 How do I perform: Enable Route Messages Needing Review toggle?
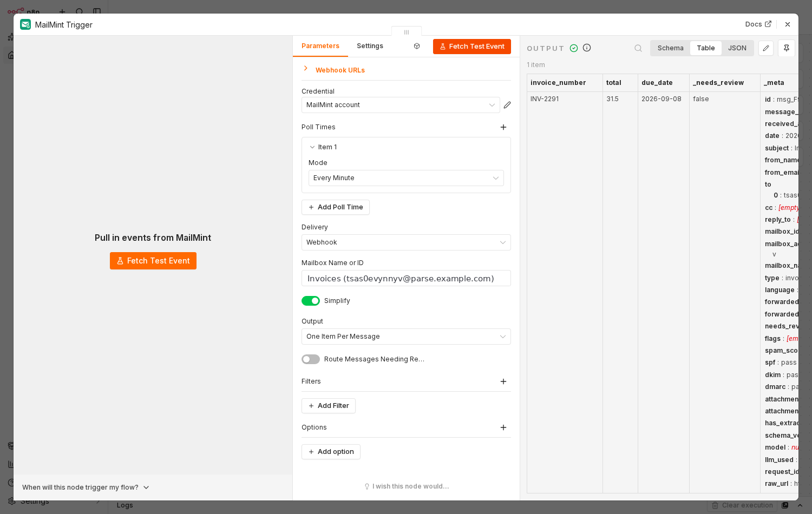(x=311, y=359)
